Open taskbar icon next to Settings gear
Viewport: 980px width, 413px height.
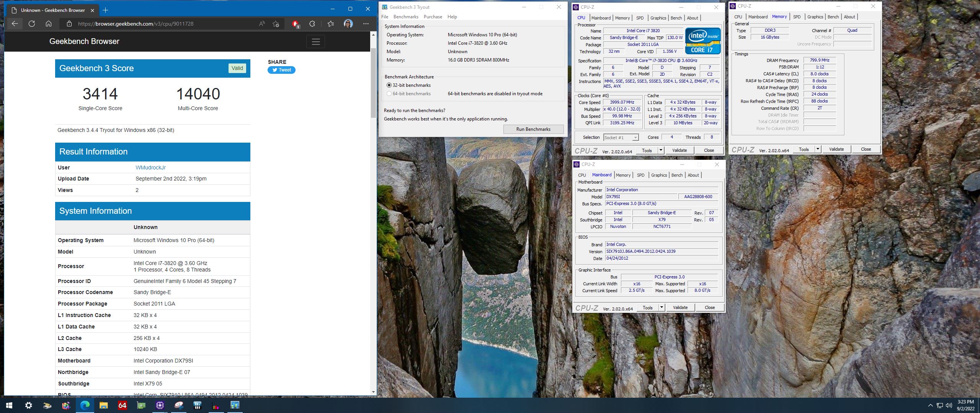(47, 405)
